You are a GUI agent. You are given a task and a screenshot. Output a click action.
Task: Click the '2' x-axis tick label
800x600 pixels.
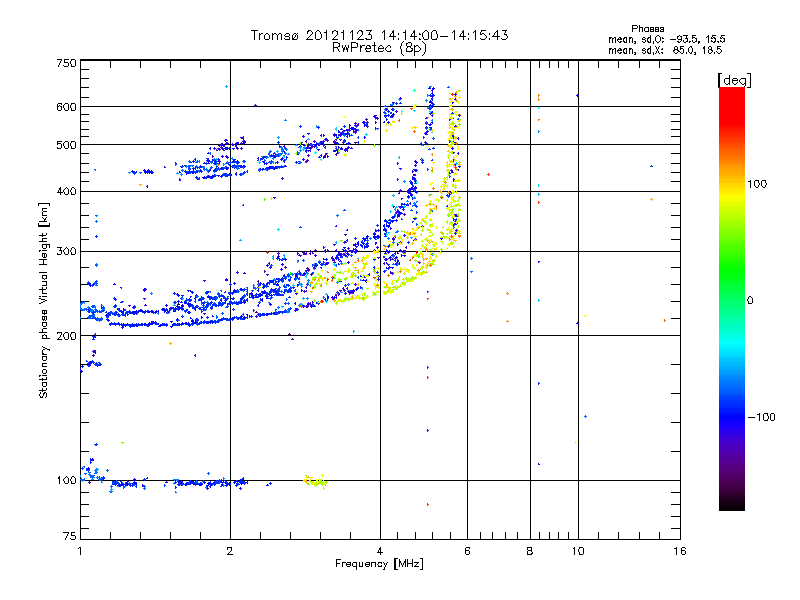[230, 551]
